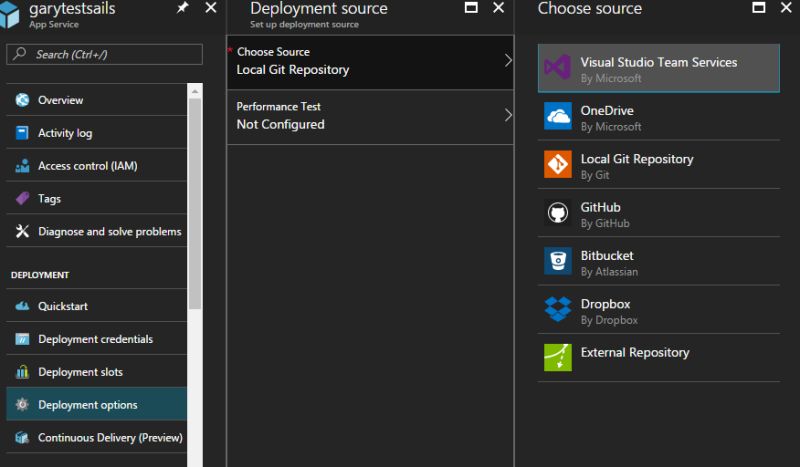The image size is (800, 467).
Task: Choose GitHub as deployment source
Action: 659,213
